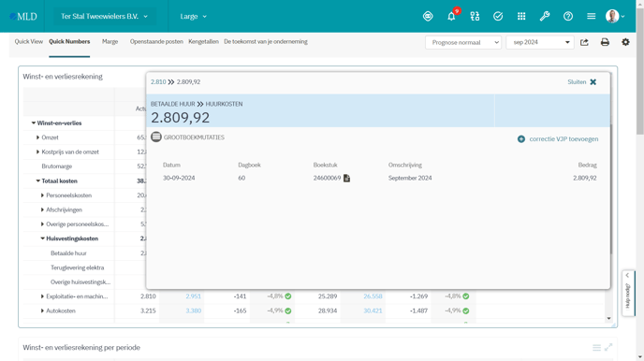Image resolution: width=644 pixels, height=361 pixels.
Task: Expand the Exploitatie- en machin... row
Action: click(x=42, y=296)
